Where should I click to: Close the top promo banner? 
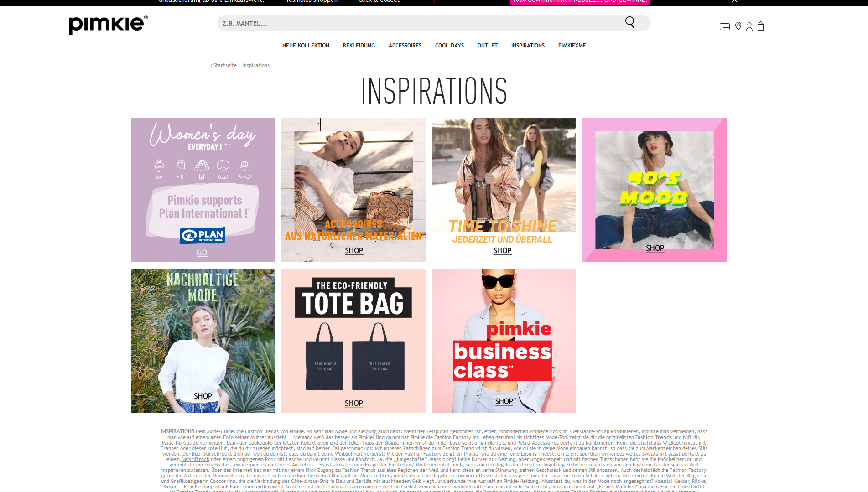pos(734,1)
